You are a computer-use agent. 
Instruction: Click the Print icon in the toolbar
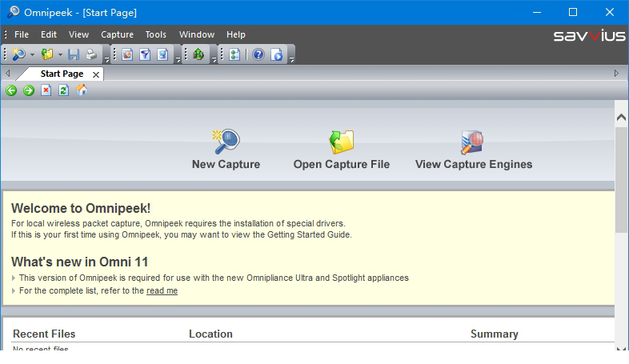[x=91, y=54]
